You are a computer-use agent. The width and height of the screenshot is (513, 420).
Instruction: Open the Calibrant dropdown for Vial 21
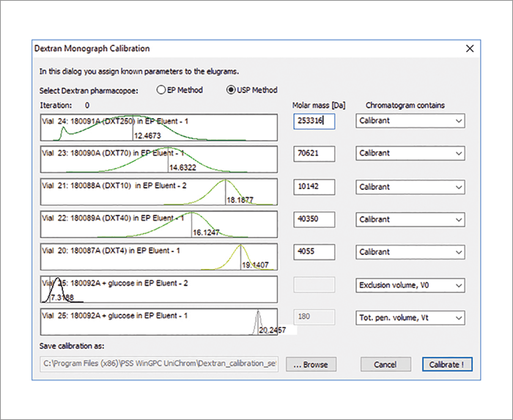tap(410, 187)
